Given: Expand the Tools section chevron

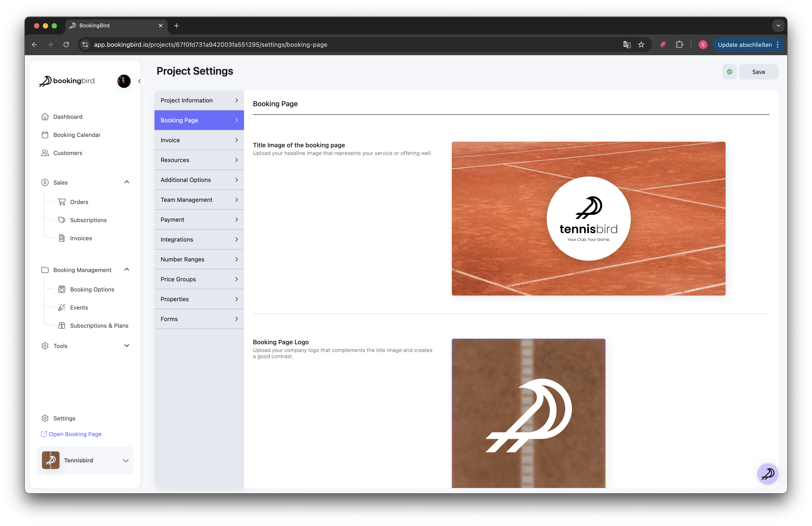Looking at the screenshot, I should point(127,345).
